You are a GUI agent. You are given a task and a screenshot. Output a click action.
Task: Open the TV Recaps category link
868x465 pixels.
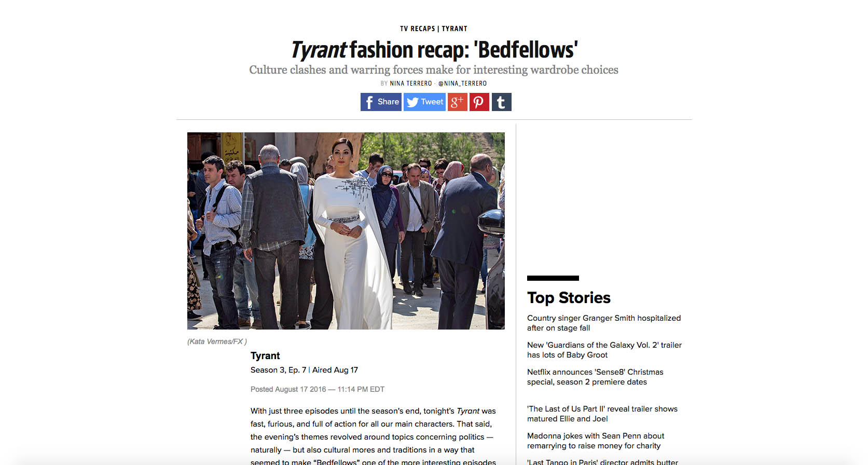(x=417, y=29)
